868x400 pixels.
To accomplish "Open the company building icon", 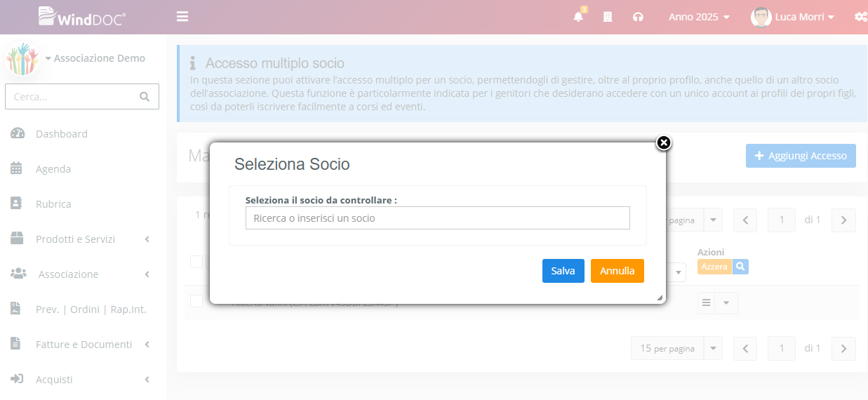I will tap(608, 17).
